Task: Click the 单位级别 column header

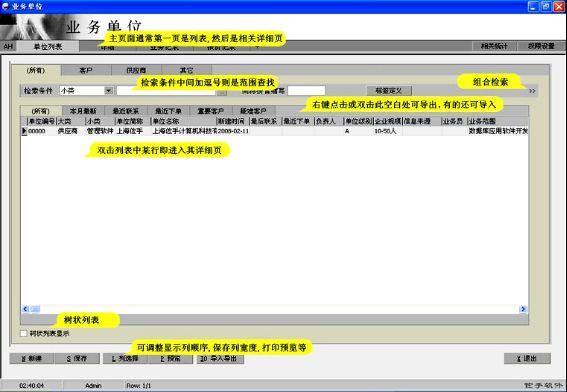Action: pyautogui.click(x=358, y=121)
